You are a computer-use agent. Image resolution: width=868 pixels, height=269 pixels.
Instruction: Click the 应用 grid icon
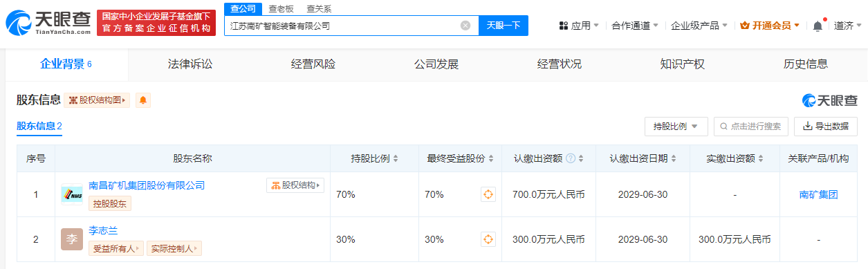(x=564, y=26)
